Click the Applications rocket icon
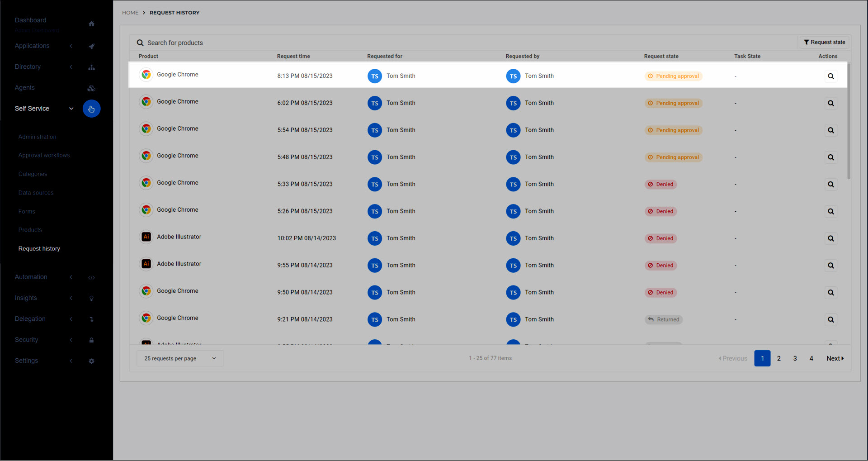 tap(91, 46)
